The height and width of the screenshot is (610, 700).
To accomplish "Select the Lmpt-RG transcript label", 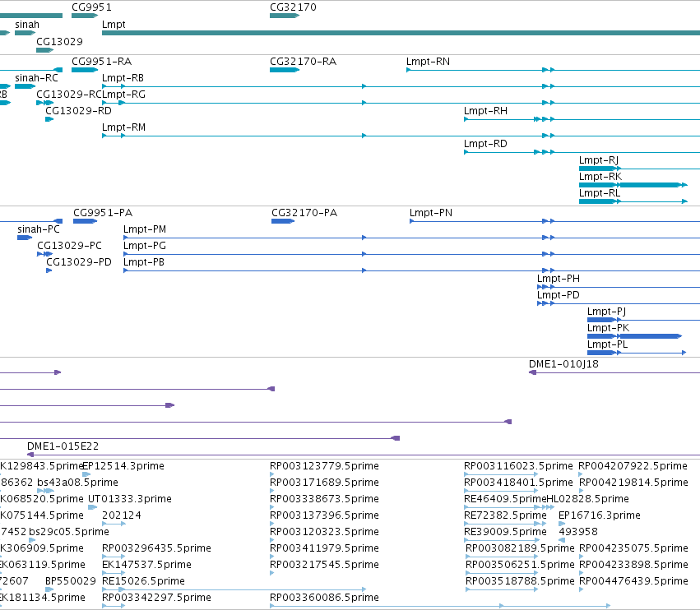I will coord(123,95).
